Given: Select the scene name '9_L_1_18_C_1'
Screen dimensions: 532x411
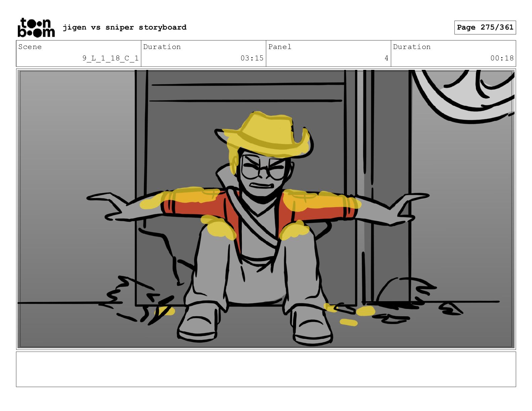Looking at the screenshot, I should click(x=110, y=58).
